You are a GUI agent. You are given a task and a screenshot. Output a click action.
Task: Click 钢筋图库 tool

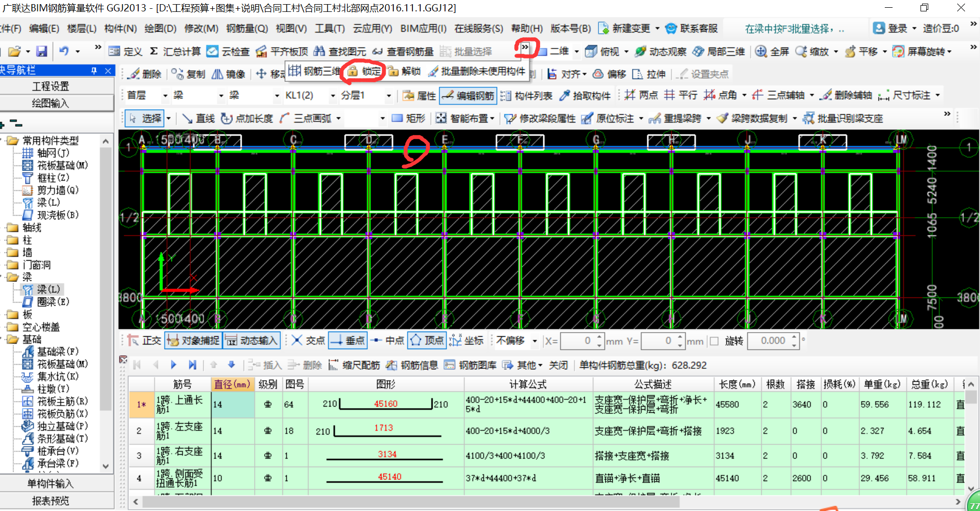[x=470, y=365]
